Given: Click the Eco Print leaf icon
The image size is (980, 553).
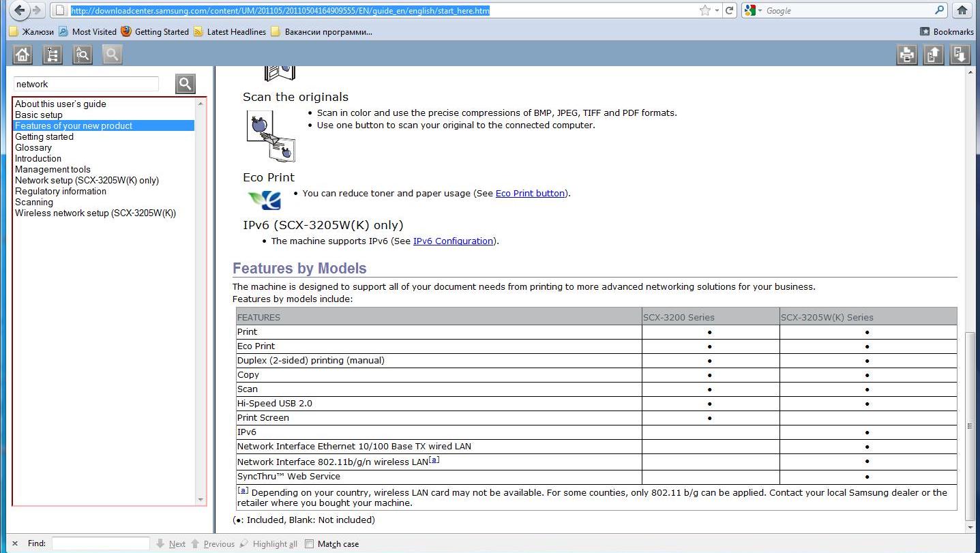Looking at the screenshot, I should [x=265, y=199].
